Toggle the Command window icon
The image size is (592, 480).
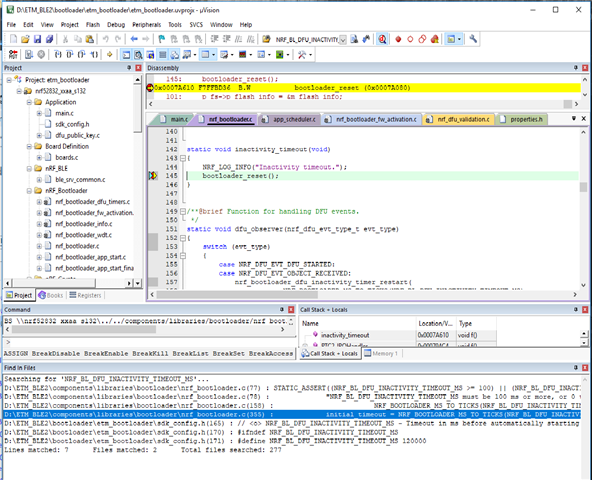pos(126,55)
